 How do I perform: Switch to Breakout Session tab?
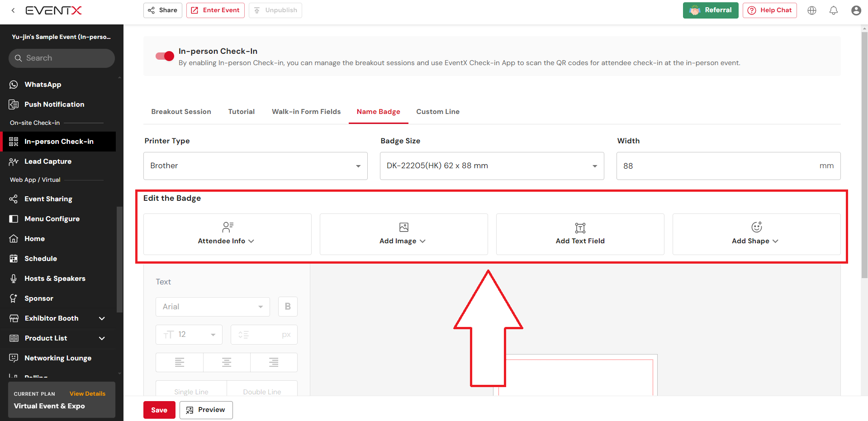[x=181, y=112]
